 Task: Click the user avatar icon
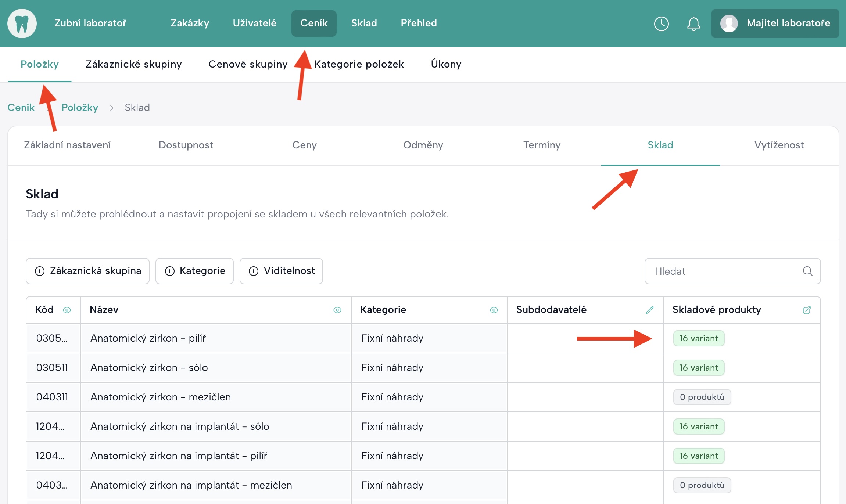tap(729, 24)
